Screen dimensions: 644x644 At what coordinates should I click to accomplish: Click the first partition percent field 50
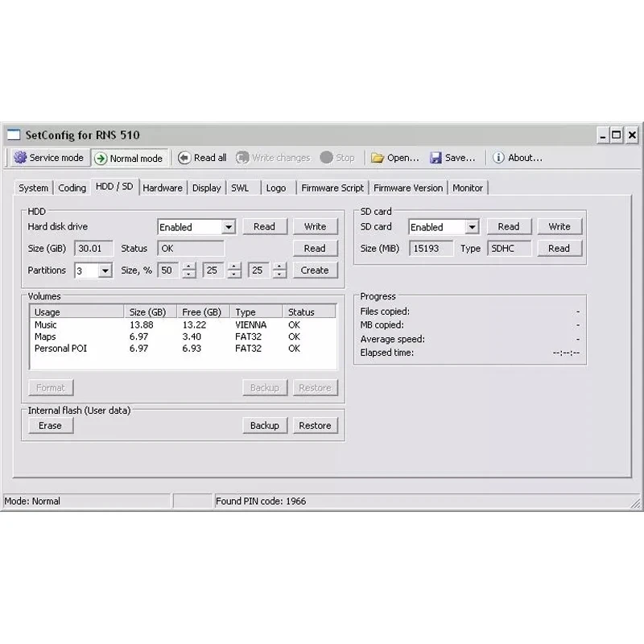tap(169, 270)
